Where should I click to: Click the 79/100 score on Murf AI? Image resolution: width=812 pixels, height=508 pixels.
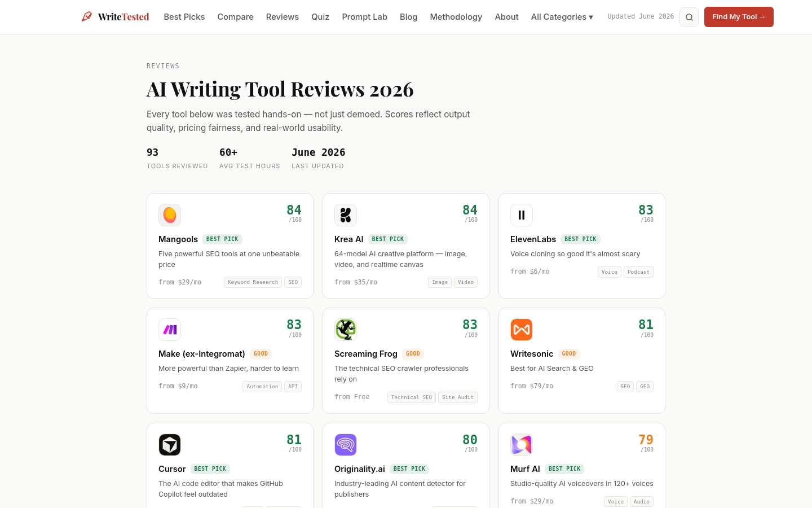(646, 443)
